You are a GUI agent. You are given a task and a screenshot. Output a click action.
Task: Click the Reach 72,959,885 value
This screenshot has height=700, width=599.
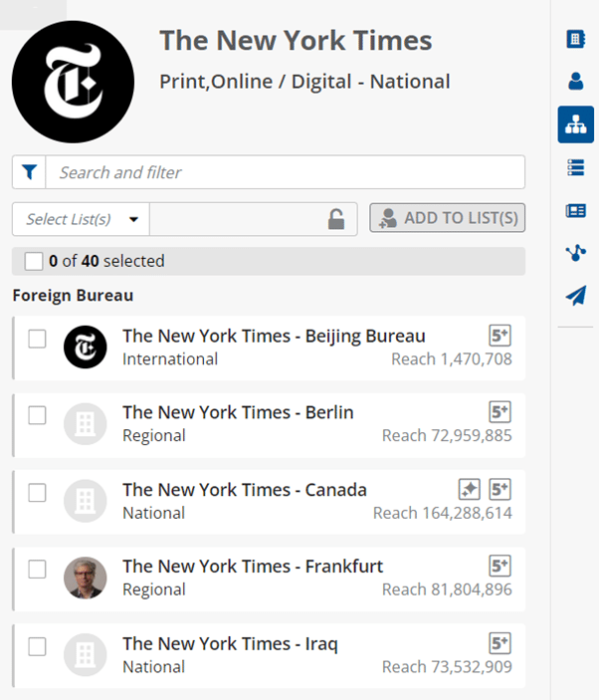coord(447,435)
